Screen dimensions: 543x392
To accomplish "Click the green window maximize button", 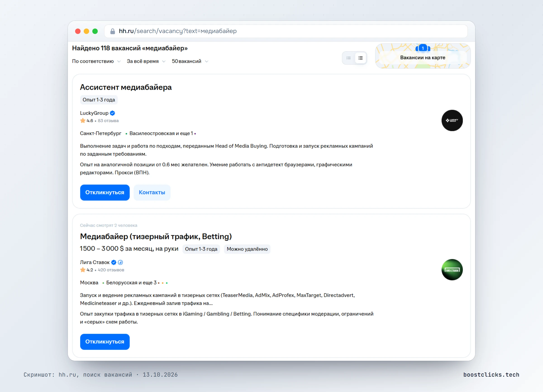I will tap(95, 31).
